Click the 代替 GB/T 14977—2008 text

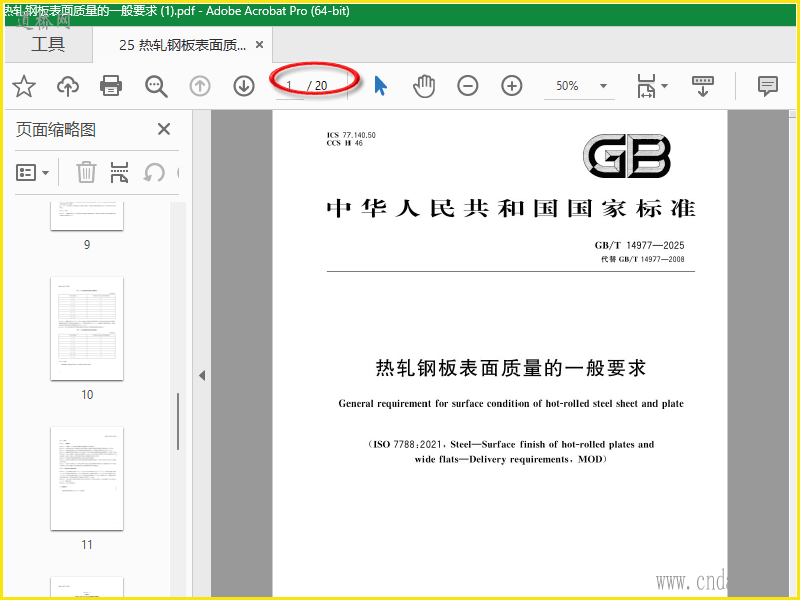tap(642, 259)
